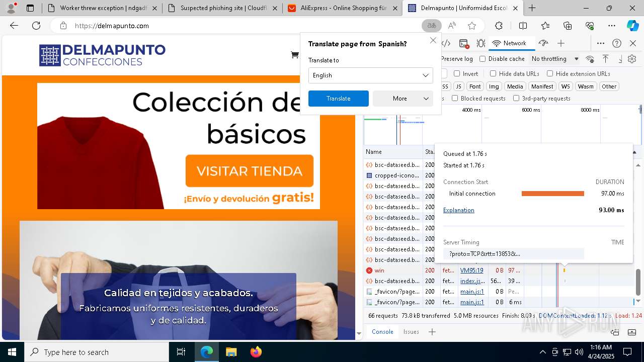
Task: Open the Issues drawer tab
Action: point(411,332)
